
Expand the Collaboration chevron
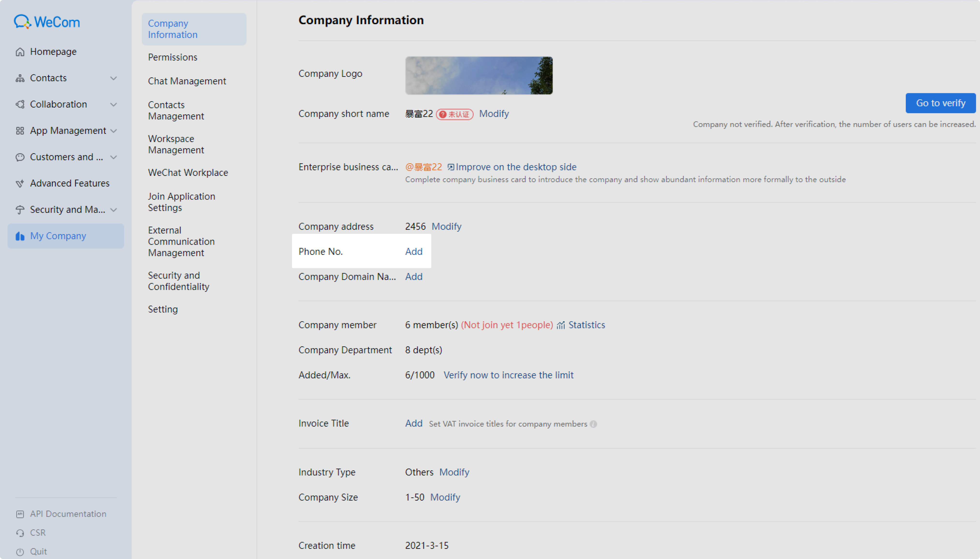coord(113,104)
